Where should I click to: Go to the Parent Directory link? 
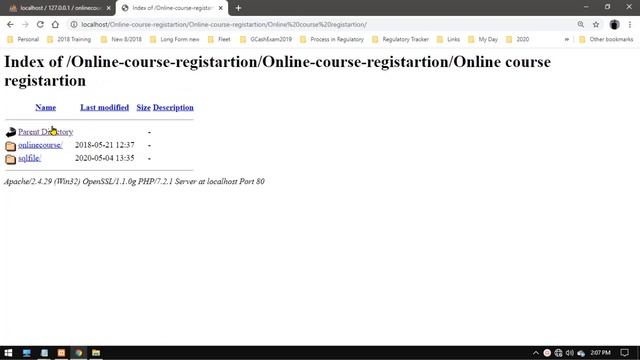pos(46,132)
